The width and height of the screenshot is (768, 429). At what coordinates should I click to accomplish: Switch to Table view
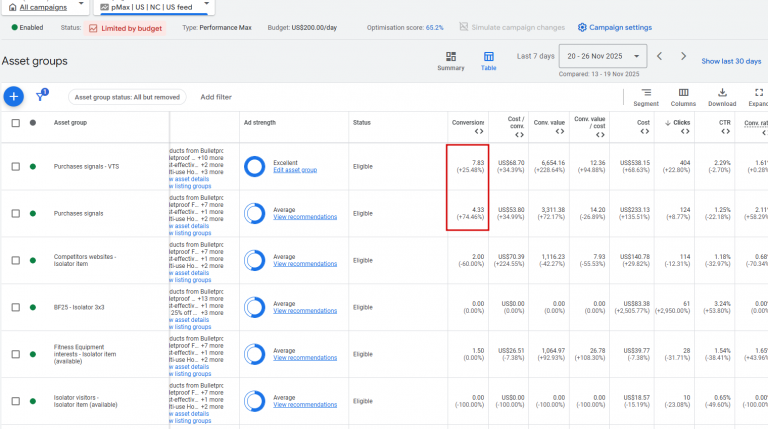pos(488,60)
